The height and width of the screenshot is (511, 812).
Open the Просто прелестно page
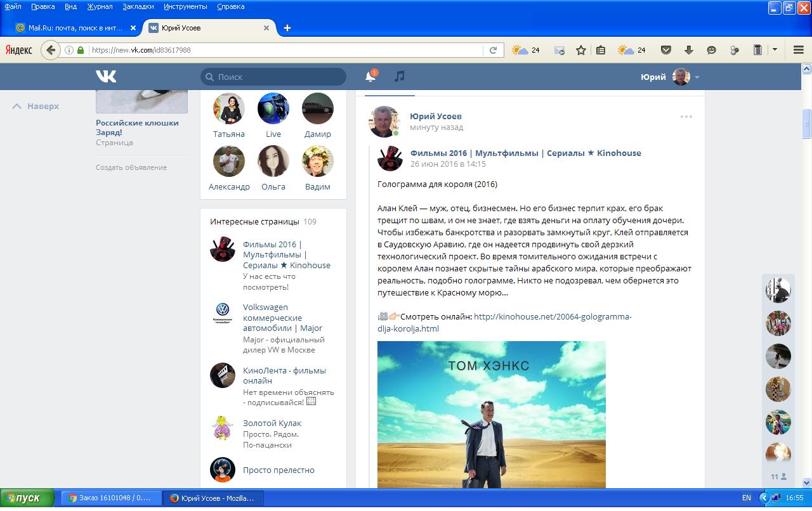point(278,470)
